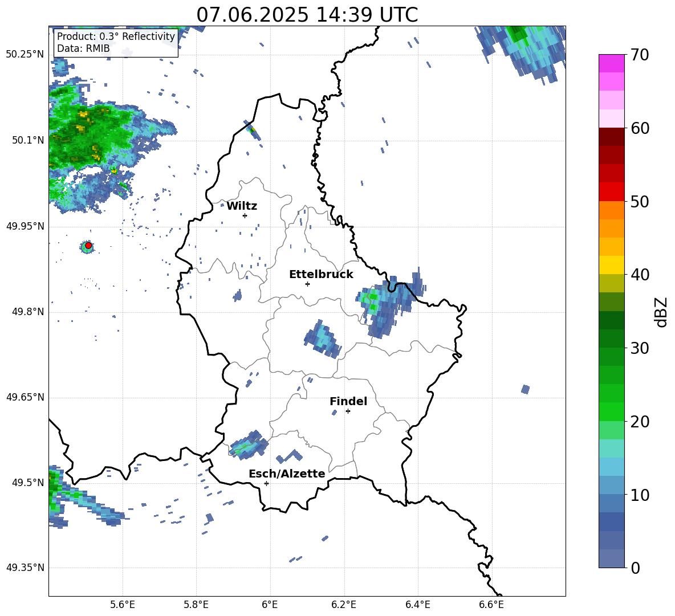Click the bright red colorbar segment just above the 50 tick
Viewport: 675px width, 616px height.
point(611,192)
